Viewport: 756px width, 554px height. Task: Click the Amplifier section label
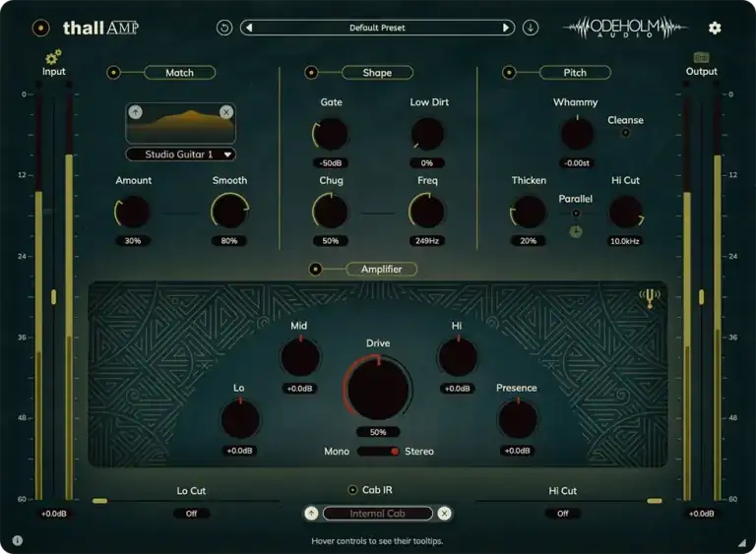click(381, 269)
